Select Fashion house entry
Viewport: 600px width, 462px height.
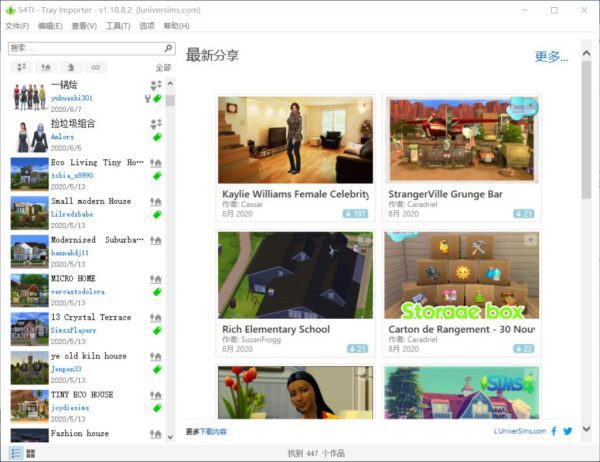pyautogui.click(x=87, y=435)
